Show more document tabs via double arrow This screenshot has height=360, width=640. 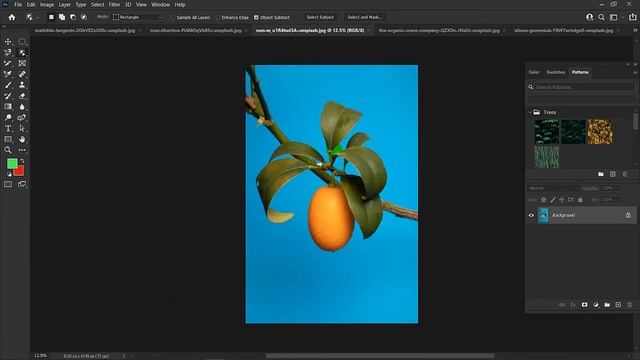(635, 30)
